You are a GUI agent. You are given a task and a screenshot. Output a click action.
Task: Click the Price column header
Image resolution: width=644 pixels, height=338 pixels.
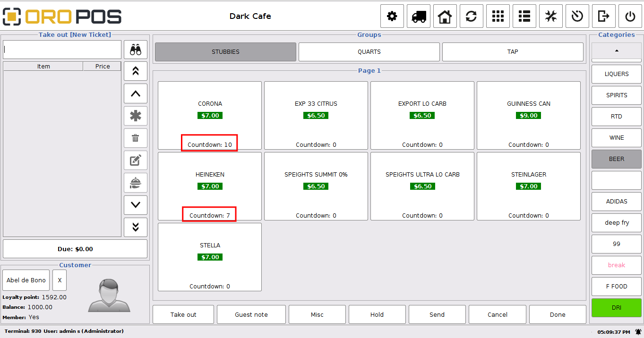103,67
